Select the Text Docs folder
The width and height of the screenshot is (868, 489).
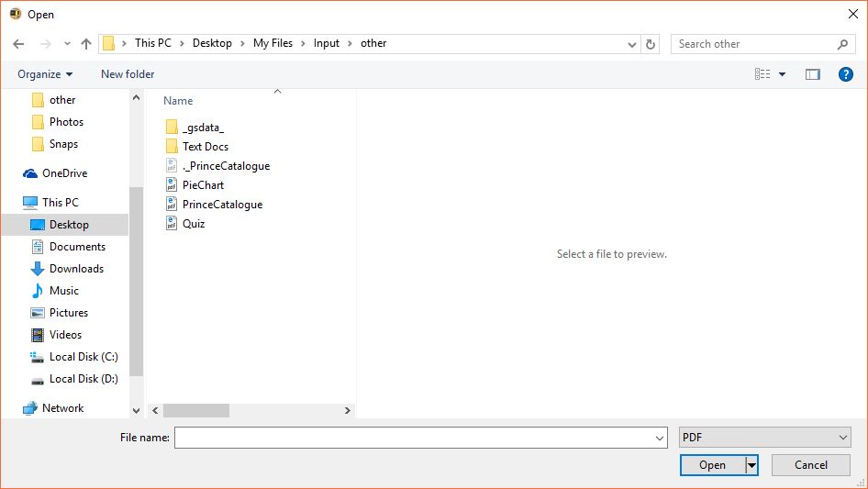point(197,147)
